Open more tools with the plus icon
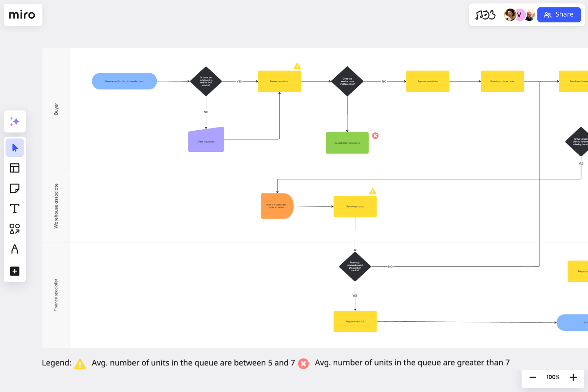This screenshot has height=392, width=588. (15, 271)
